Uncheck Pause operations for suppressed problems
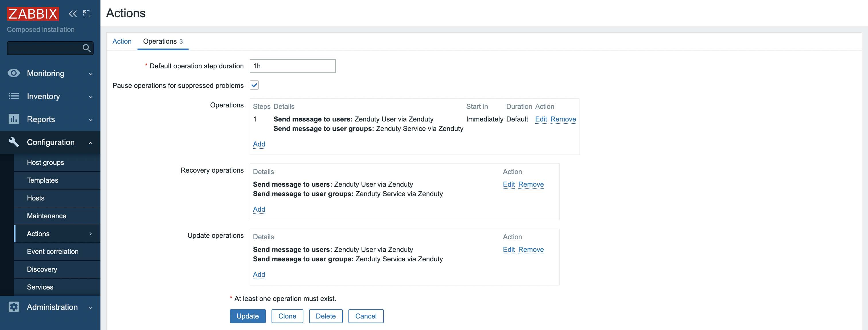The height and width of the screenshot is (330, 868). click(254, 85)
